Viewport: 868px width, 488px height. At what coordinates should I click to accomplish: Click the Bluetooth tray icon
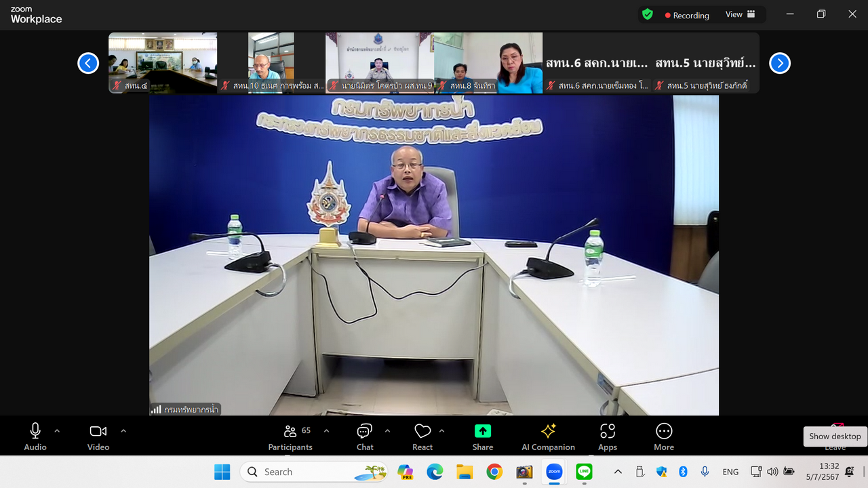684,472
